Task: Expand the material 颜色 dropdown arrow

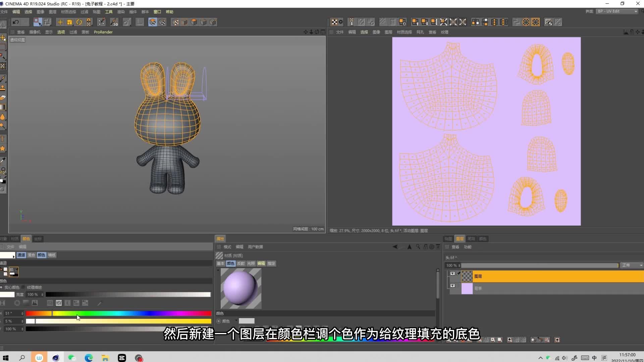Action: (x=236, y=321)
